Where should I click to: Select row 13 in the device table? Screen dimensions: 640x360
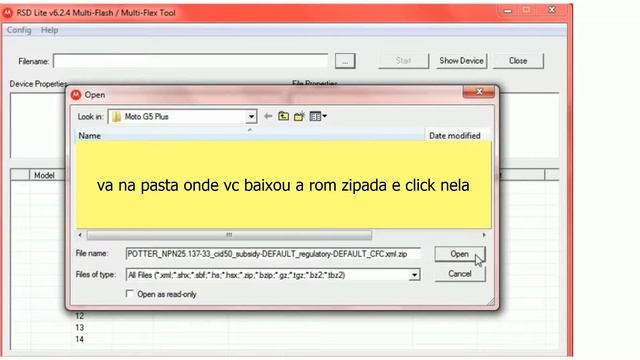tap(80, 328)
